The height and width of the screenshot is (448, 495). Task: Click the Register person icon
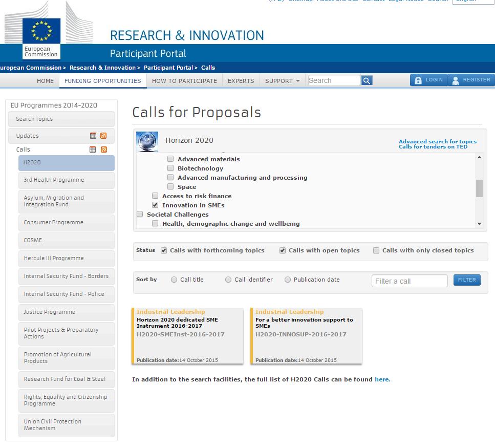[x=455, y=80]
